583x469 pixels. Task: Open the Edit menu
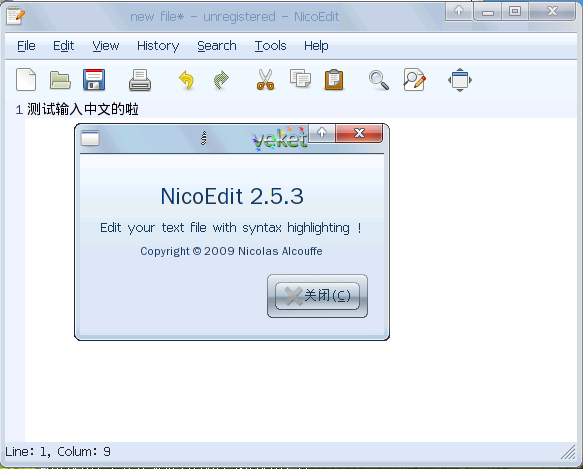[64, 46]
